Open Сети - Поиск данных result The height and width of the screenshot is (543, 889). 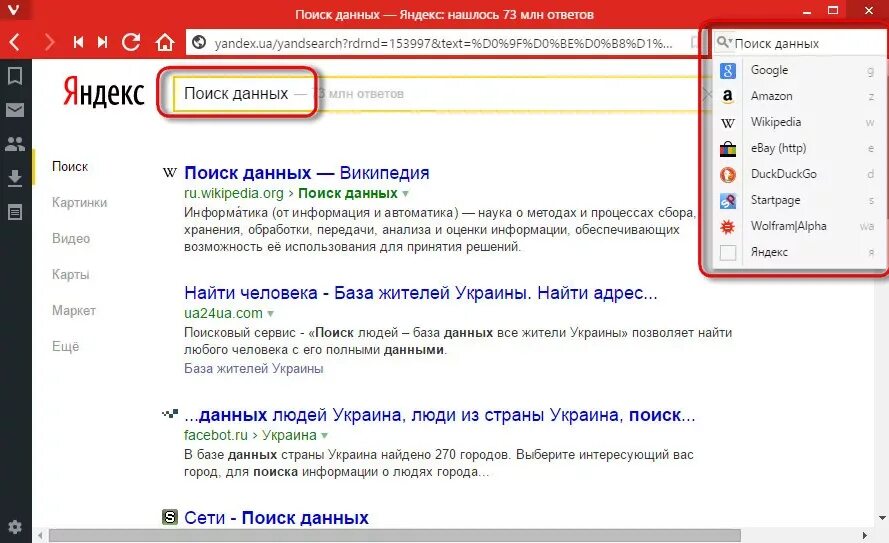click(276, 518)
